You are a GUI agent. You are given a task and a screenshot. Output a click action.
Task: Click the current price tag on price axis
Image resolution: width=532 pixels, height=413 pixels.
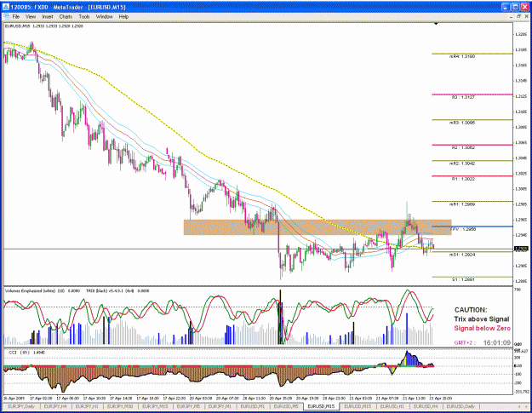point(521,250)
